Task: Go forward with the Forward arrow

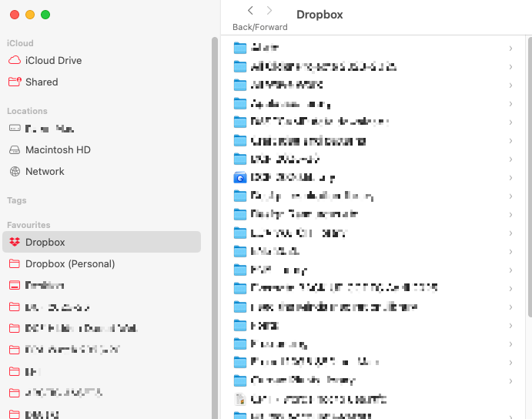Action: [269, 11]
